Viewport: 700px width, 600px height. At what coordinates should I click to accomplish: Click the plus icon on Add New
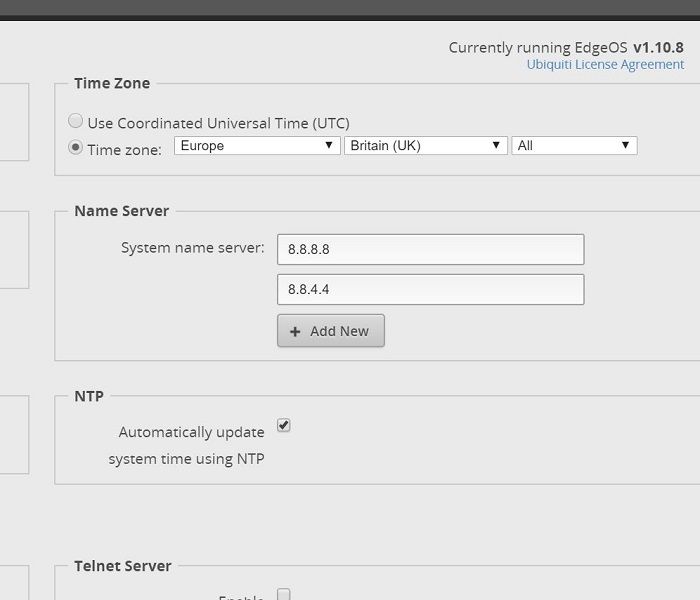[295, 331]
